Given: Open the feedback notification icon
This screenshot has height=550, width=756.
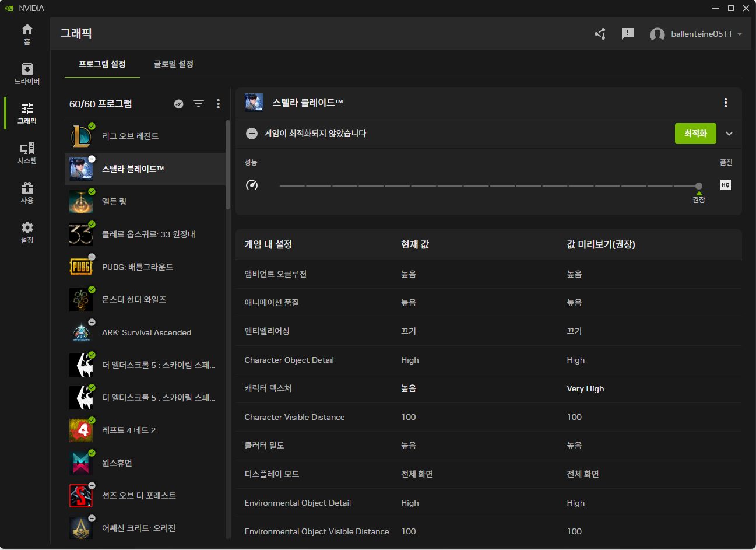Looking at the screenshot, I should (628, 34).
